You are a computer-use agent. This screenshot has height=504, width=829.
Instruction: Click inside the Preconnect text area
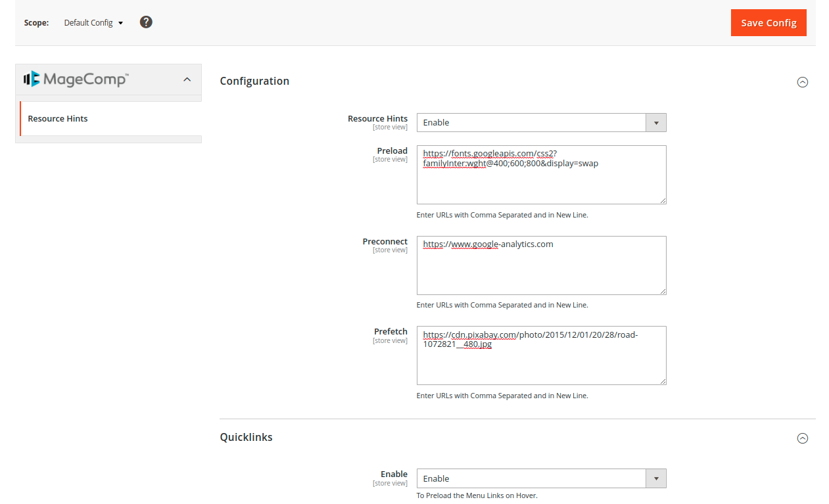click(x=541, y=271)
